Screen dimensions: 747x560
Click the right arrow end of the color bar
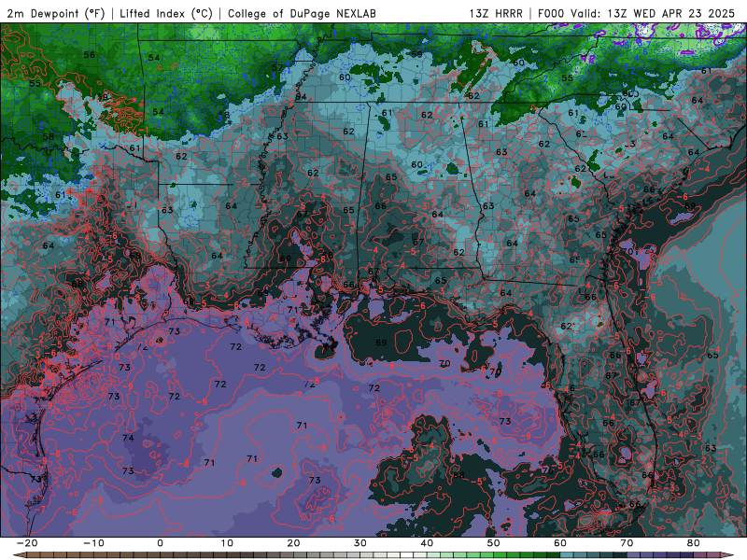pos(729,555)
